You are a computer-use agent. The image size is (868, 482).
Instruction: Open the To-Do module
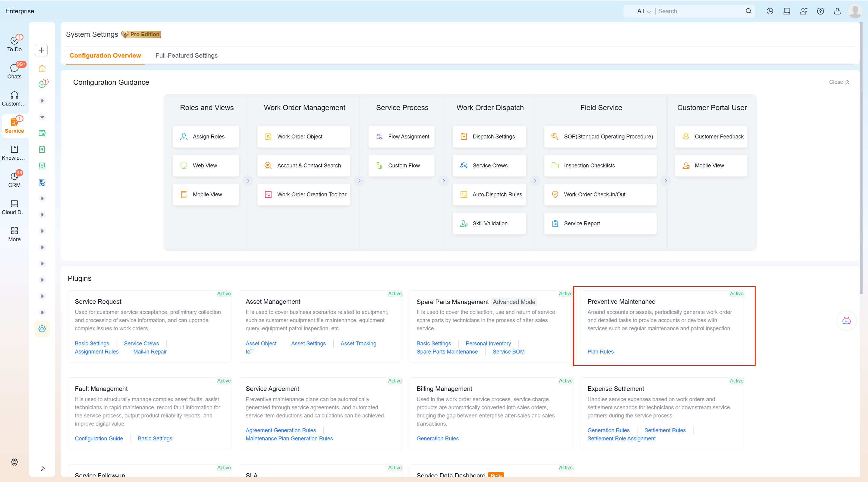(x=14, y=43)
